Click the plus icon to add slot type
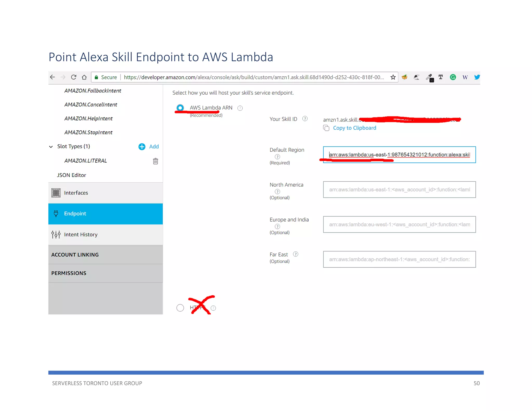 142,147
